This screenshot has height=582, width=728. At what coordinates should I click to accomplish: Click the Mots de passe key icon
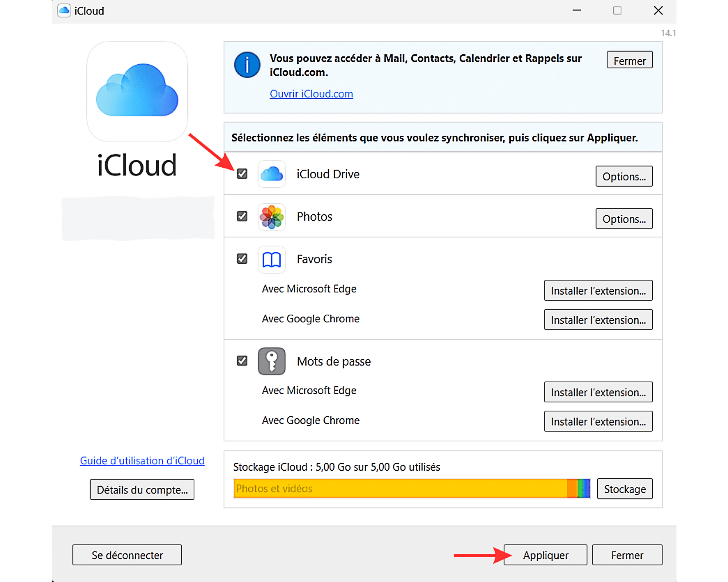pos(272,361)
